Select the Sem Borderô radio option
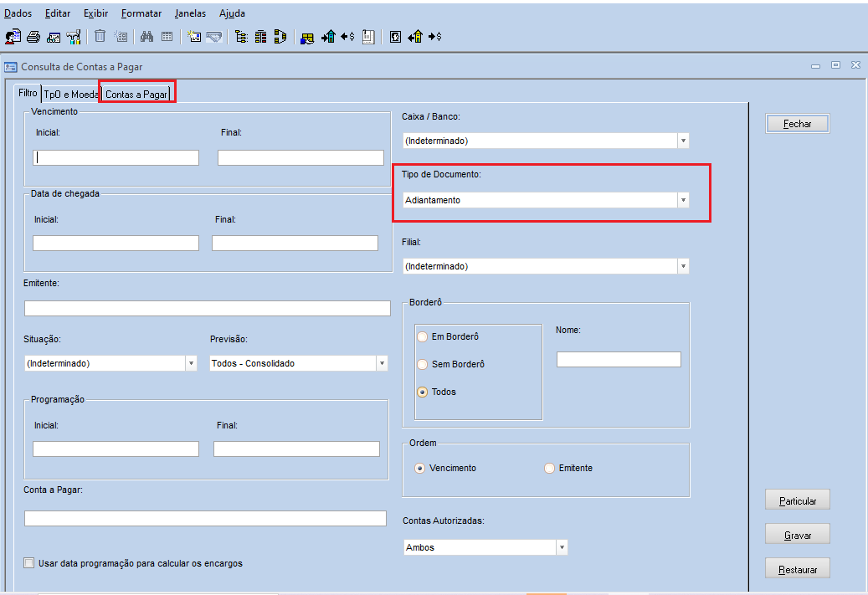The image size is (868, 595). (x=423, y=364)
